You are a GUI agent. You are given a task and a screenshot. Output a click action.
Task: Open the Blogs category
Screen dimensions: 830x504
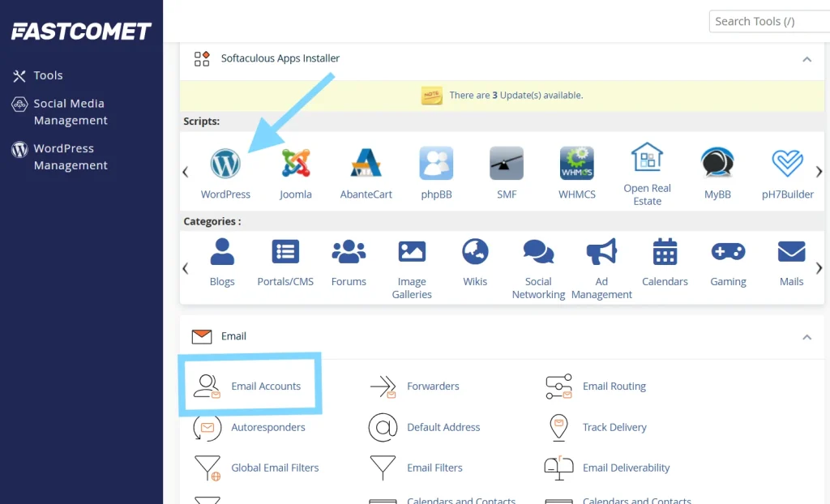click(x=221, y=251)
